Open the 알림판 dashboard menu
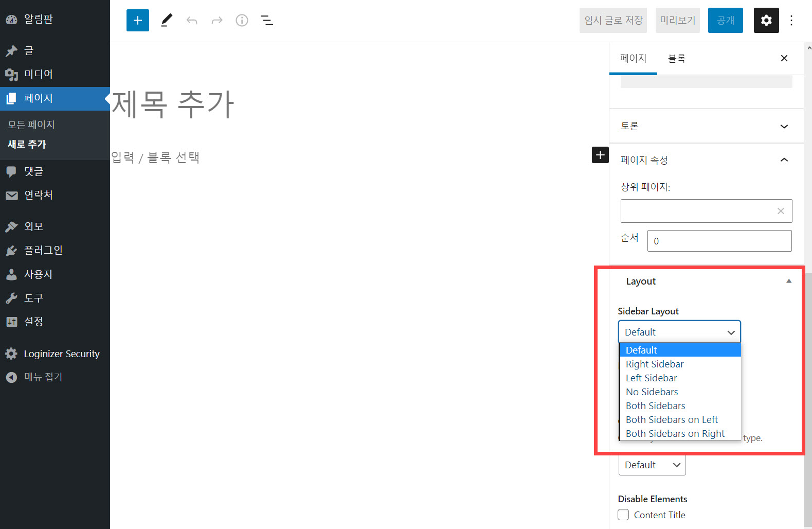Viewport: 812px width, 529px height. click(55, 19)
